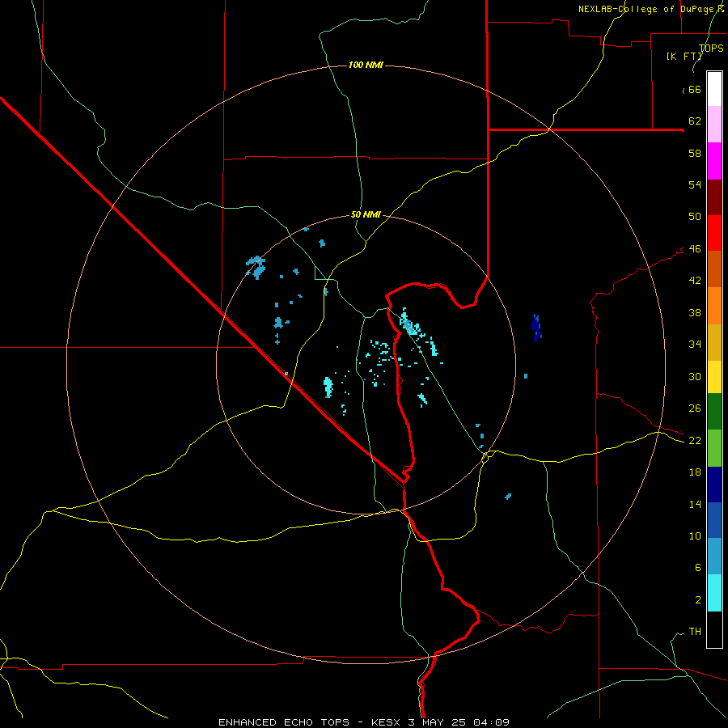728x728 pixels.
Task: Click the bright orange legend swatch near 38
Action: (714, 306)
